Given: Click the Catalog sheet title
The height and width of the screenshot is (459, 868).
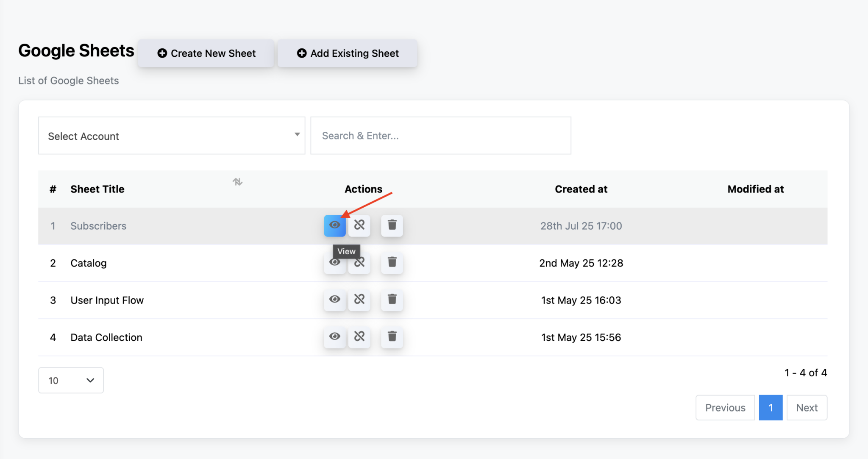Looking at the screenshot, I should (89, 263).
